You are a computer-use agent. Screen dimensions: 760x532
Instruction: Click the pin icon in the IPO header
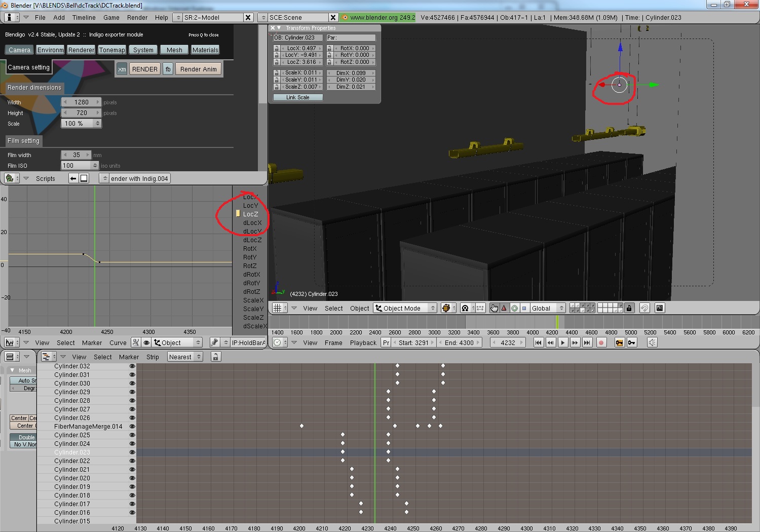[214, 343]
